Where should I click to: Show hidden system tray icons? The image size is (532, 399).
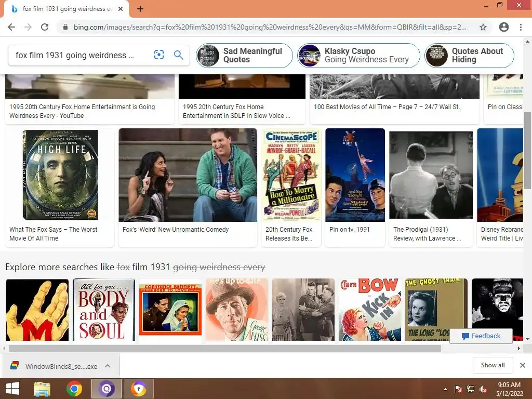pyautogui.click(x=445, y=389)
